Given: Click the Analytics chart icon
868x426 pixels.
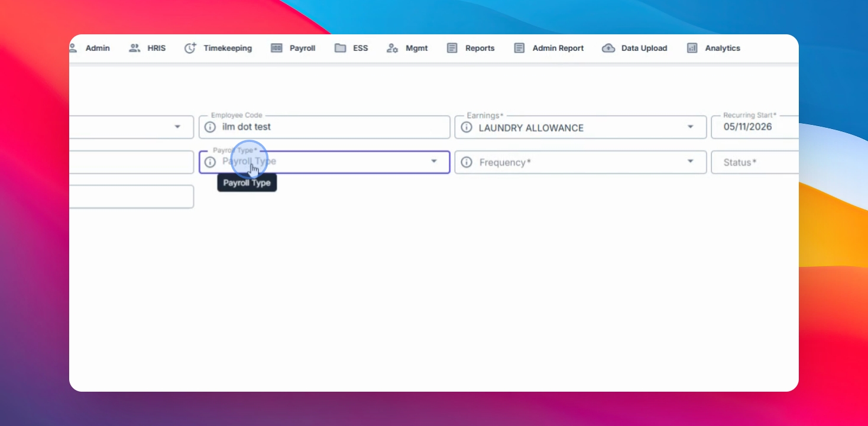Looking at the screenshot, I should (x=692, y=48).
